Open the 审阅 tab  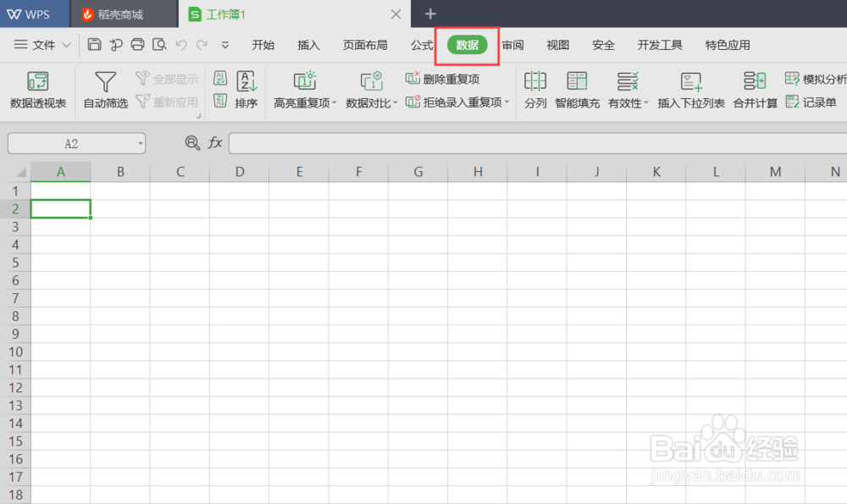pos(512,45)
